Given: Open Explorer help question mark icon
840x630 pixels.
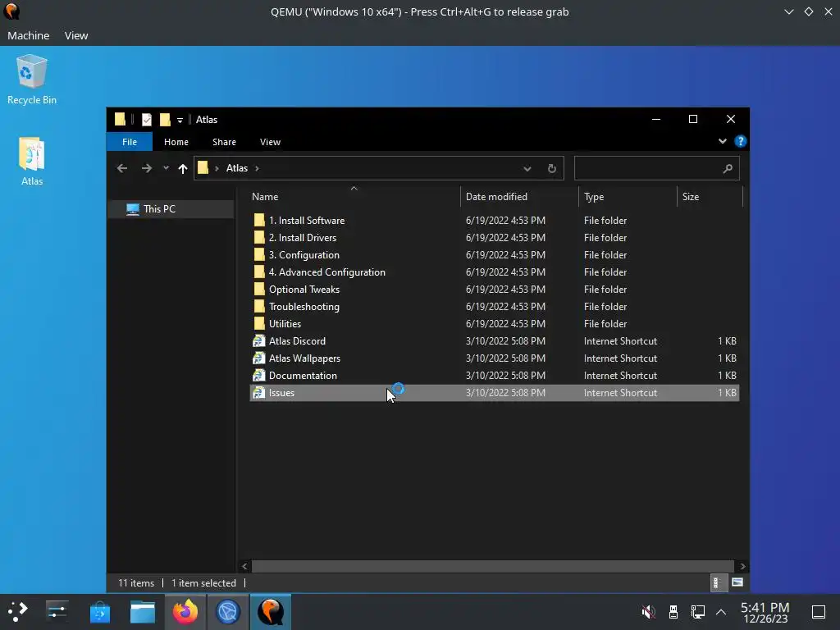Looking at the screenshot, I should (x=741, y=141).
